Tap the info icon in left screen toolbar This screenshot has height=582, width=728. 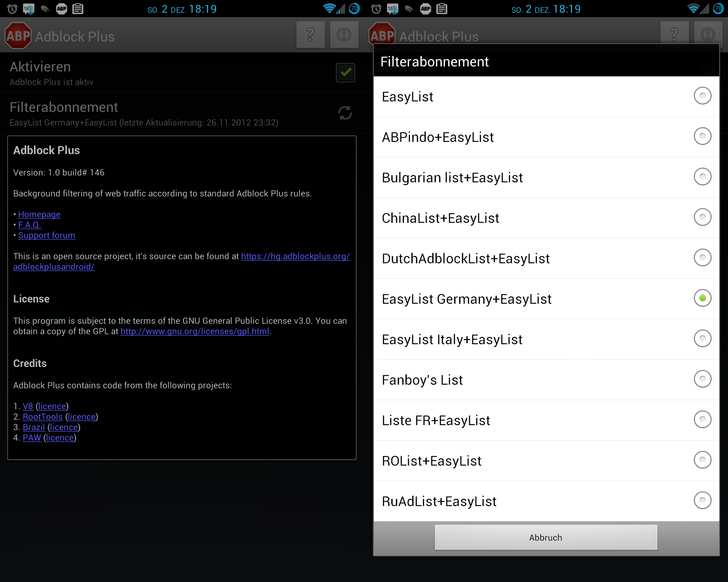pyautogui.click(x=344, y=35)
